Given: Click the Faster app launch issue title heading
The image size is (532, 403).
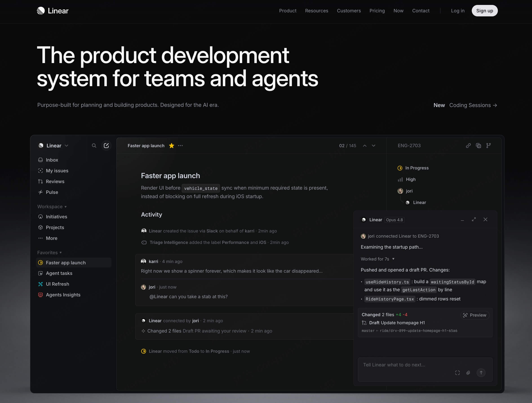Looking at the screenshot, I should [x=170, y=176].
